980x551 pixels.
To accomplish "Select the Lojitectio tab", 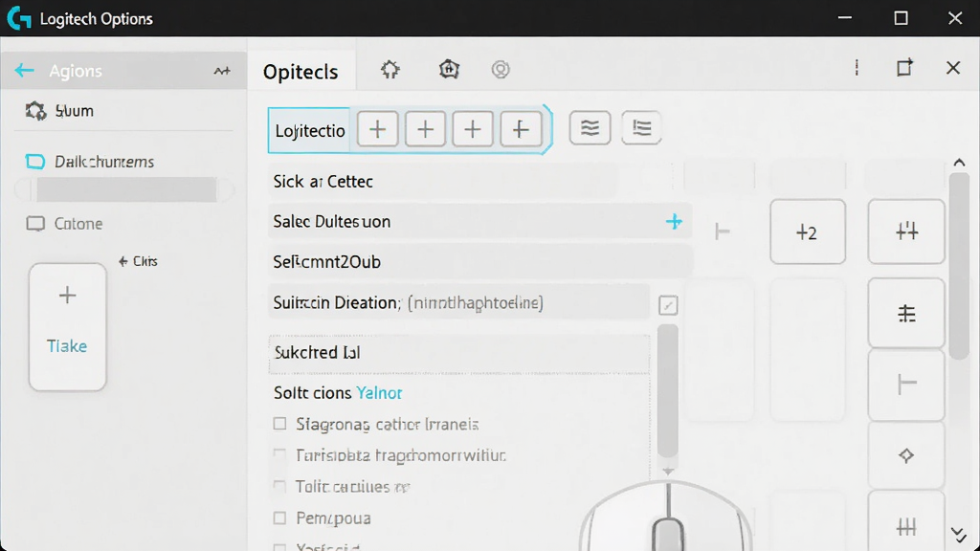I will tap(310, 130).
